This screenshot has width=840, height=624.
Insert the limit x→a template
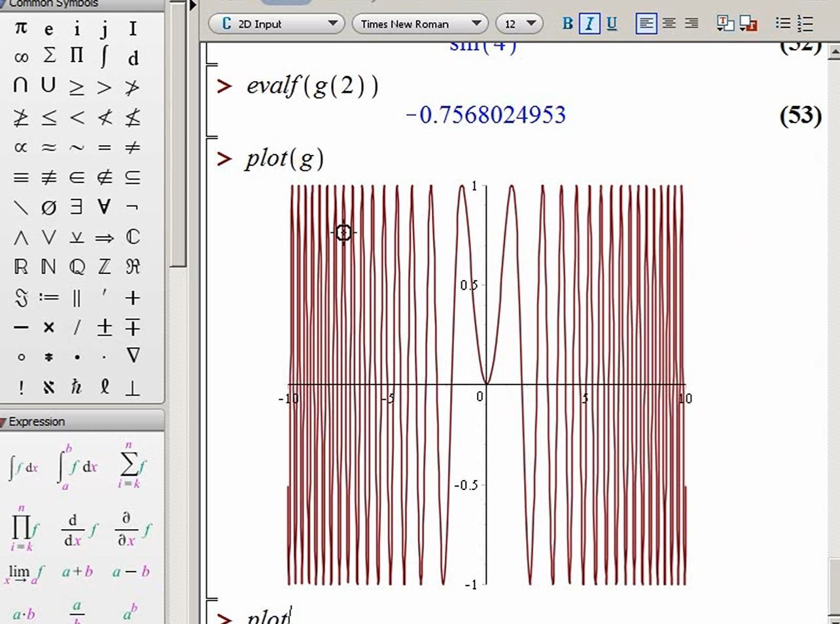point(24,574)
